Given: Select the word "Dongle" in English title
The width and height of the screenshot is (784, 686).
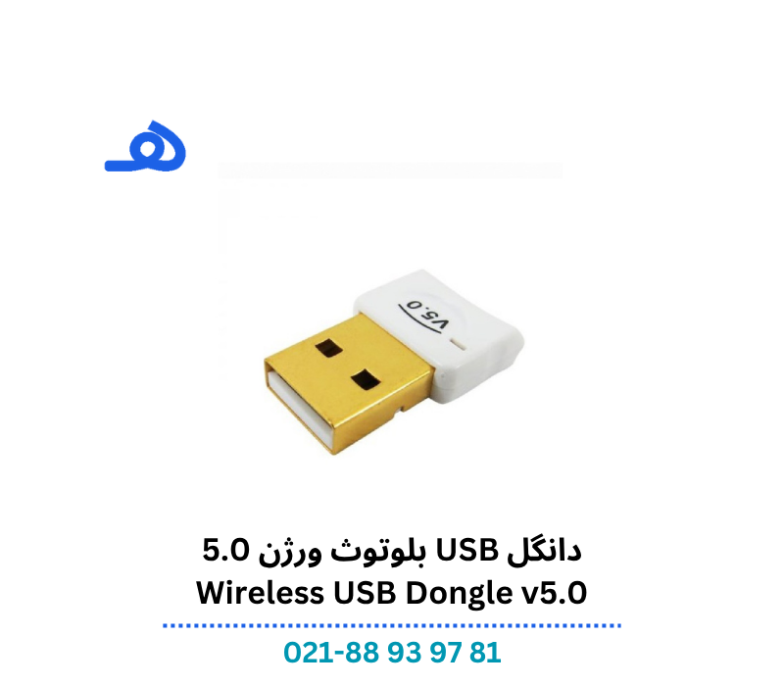Looking at the screenshot, I should tap(459, 594).
